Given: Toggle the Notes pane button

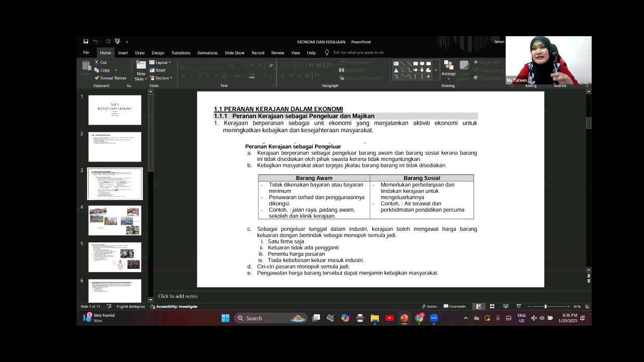Looking at the screenshot, I should pyautogui.click(x=430, y=306).
